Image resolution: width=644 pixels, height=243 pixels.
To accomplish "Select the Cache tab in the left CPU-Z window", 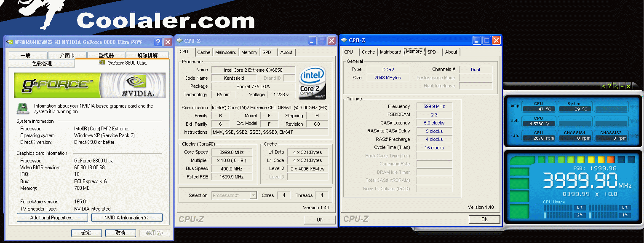I will point(204,52).
